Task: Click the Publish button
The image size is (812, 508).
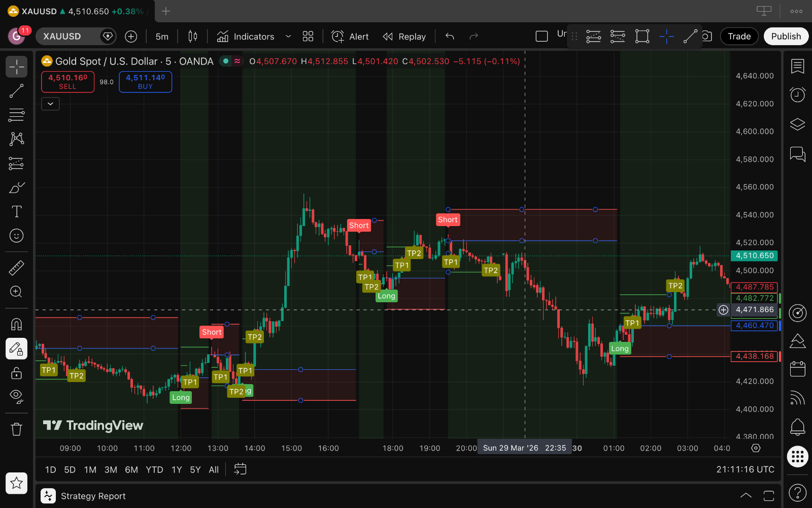Action: tap(786, 37)
